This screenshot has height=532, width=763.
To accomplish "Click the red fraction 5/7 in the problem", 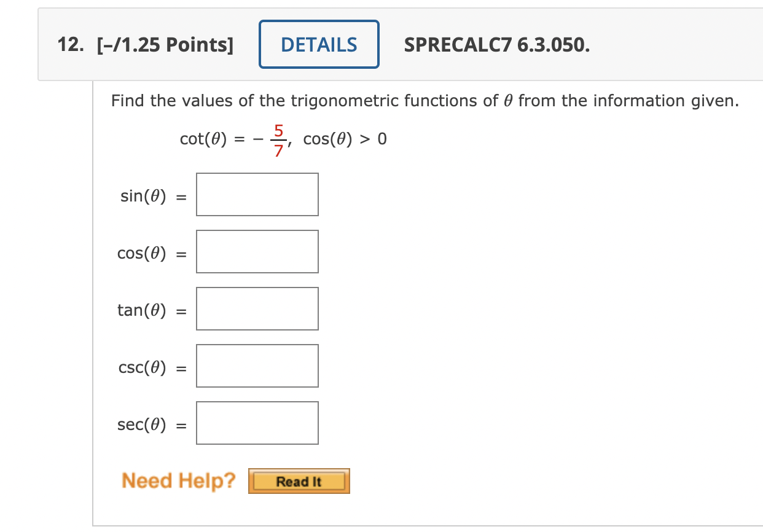I will click(278, 138).
